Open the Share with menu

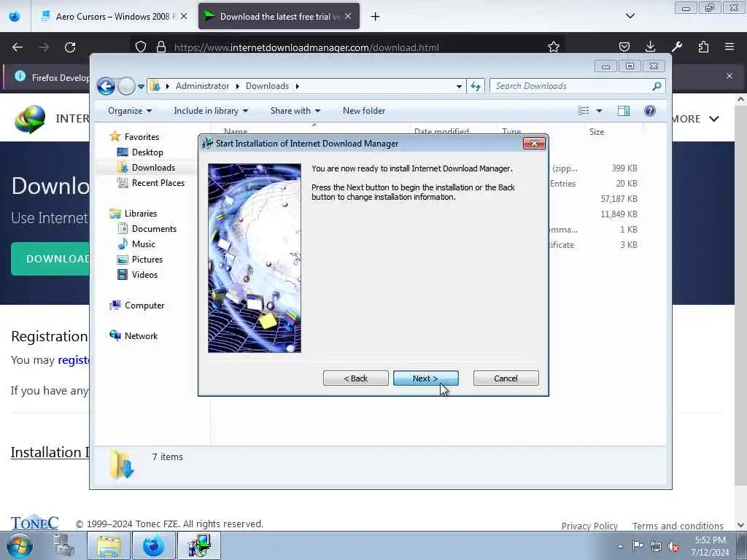click(x=295, y=111)
